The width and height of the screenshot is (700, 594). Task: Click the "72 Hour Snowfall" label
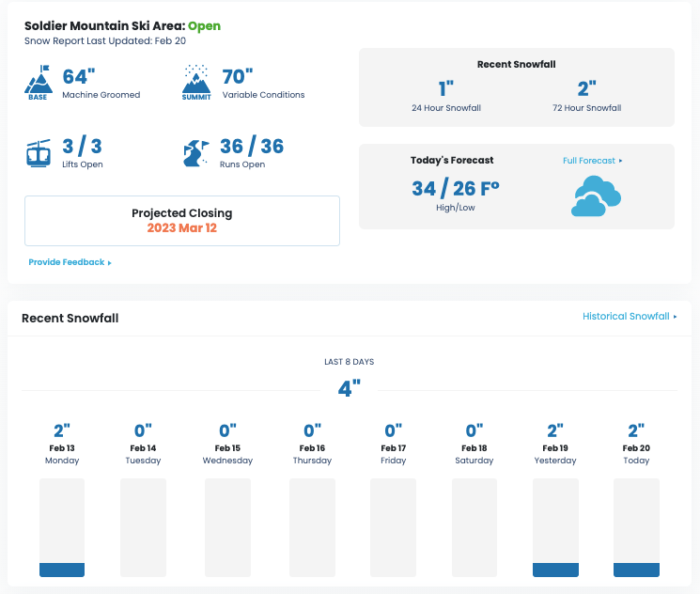[x=587, y=108]
